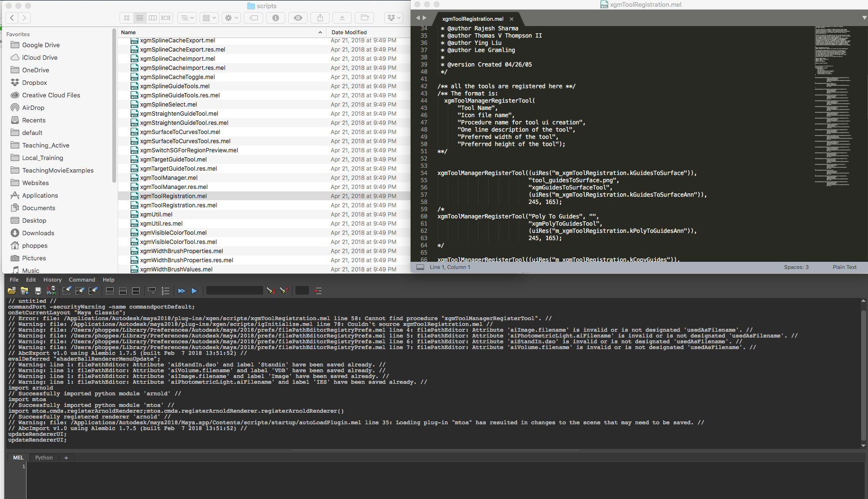The image size is (868, 499).
Task: Save the script via the floppy disk icon
Action: pos(38,290)
